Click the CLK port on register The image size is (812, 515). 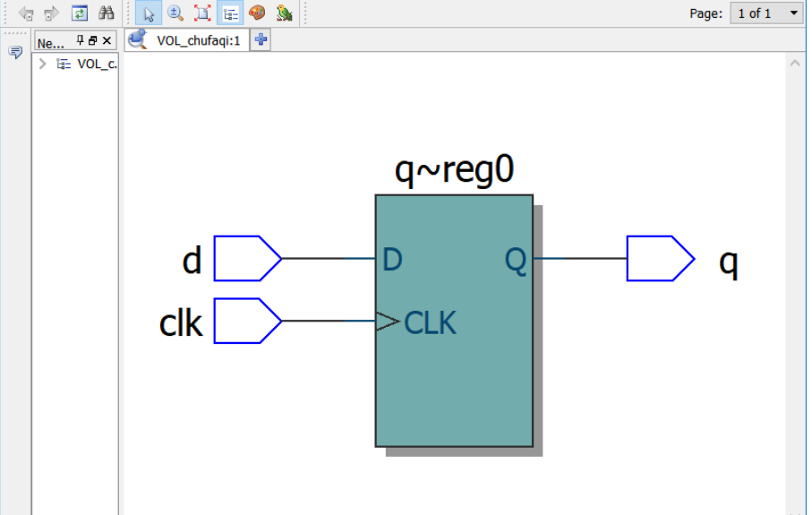click(430, 323)
